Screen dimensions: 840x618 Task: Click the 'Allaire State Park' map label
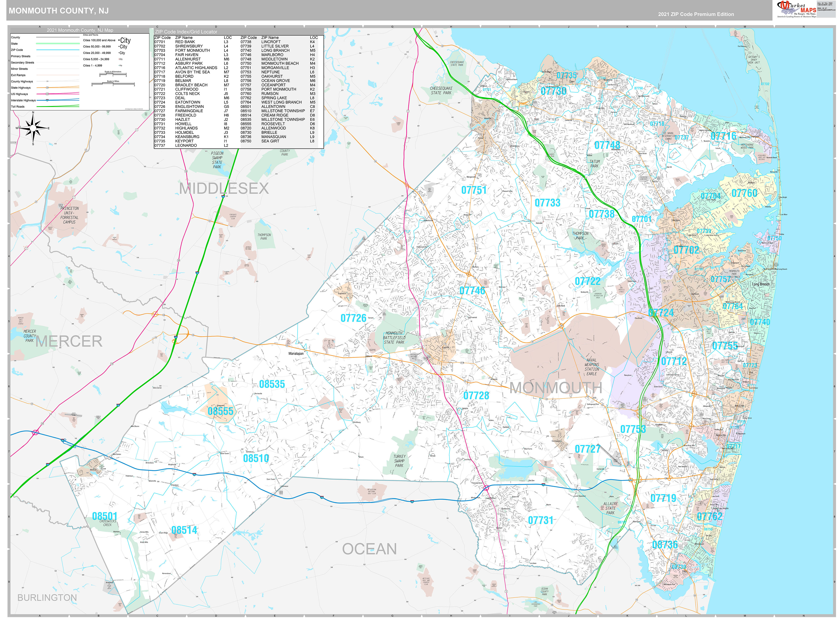[x=610, y=508]
